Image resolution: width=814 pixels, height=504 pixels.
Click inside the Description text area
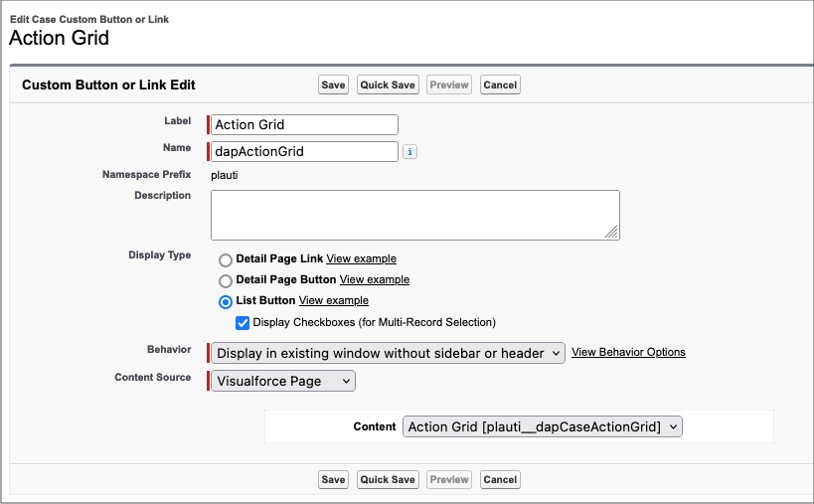tap(415, 215)
